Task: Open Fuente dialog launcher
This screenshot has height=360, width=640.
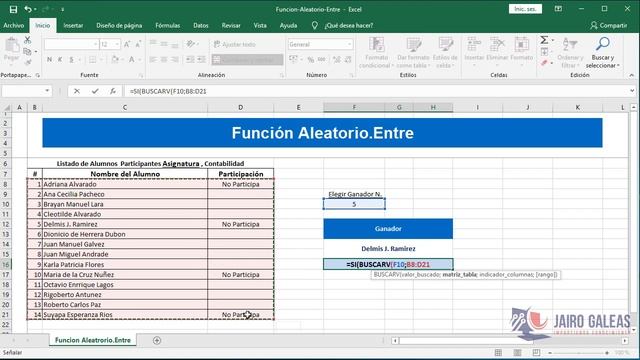Action: click(x=141, y=76)
